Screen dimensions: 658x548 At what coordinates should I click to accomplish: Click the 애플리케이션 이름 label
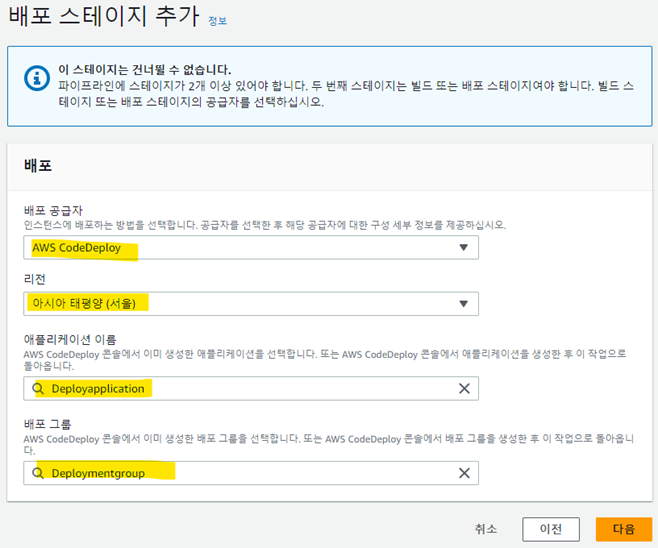tap(70, 339)
